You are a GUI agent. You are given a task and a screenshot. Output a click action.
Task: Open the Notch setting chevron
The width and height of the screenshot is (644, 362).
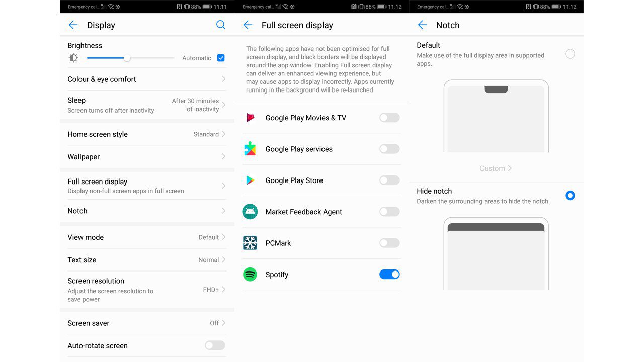coord(224,211)
